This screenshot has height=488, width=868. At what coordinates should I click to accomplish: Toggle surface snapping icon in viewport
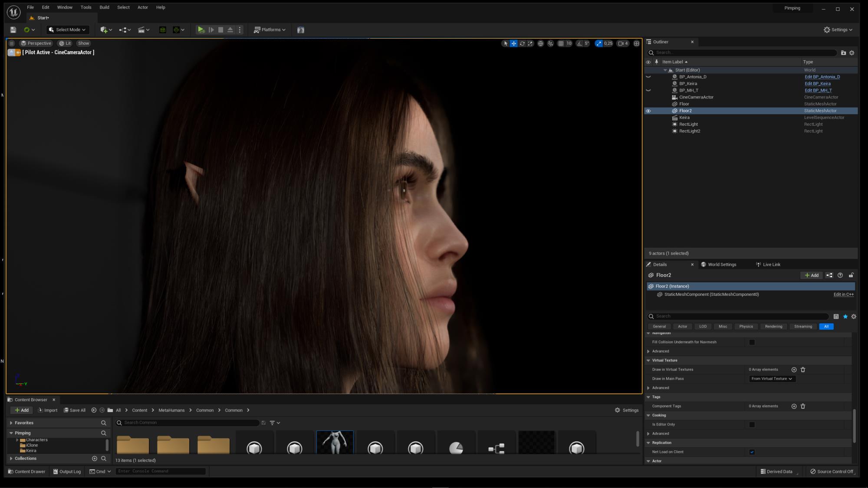point(550,43)
